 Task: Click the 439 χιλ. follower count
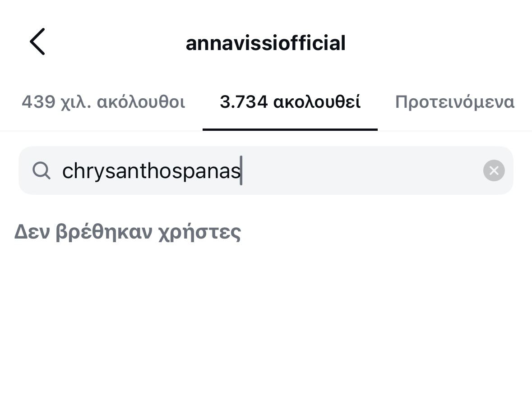point(57,102)
